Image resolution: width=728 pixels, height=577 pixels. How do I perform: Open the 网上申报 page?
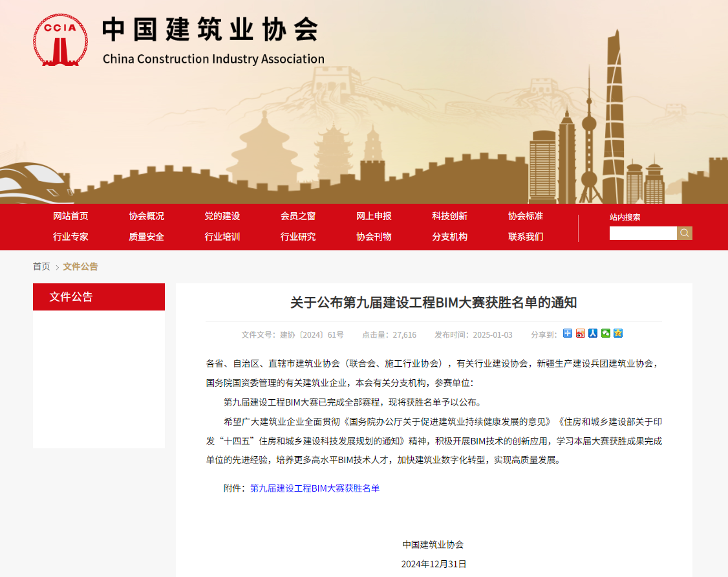point(373,216)
